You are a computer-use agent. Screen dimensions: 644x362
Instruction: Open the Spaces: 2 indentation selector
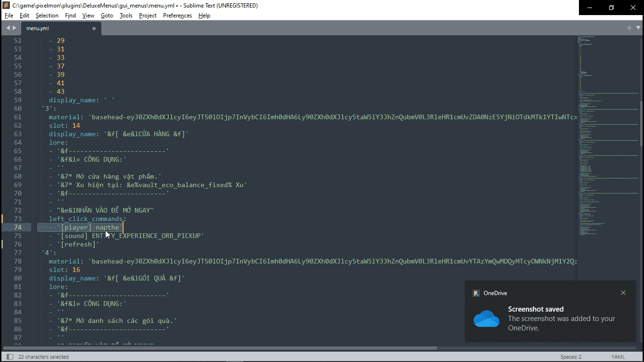[571, 357]
